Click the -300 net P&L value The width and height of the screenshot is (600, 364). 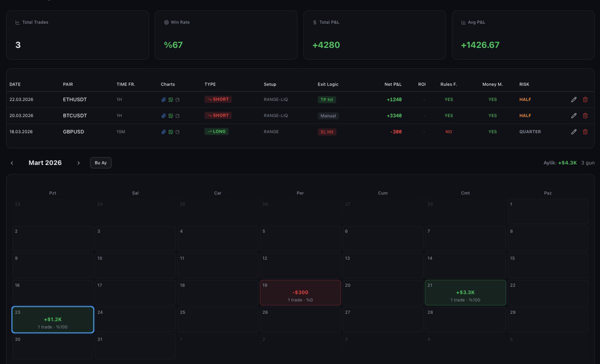coord(396,131)
